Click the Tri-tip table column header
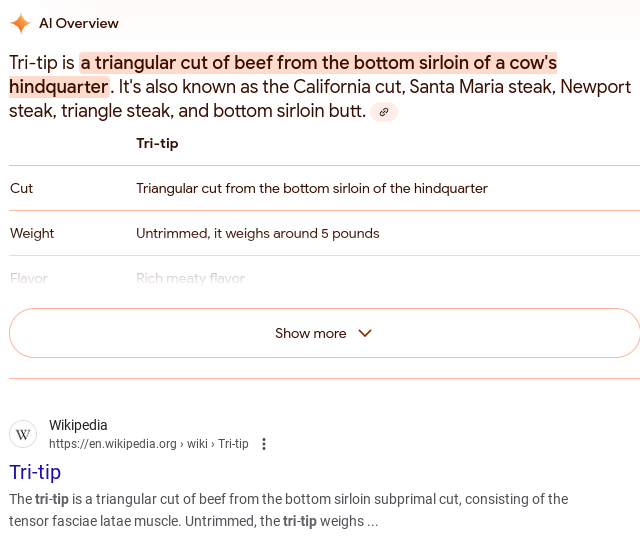The image size is (640, 549). pos(157,143)
